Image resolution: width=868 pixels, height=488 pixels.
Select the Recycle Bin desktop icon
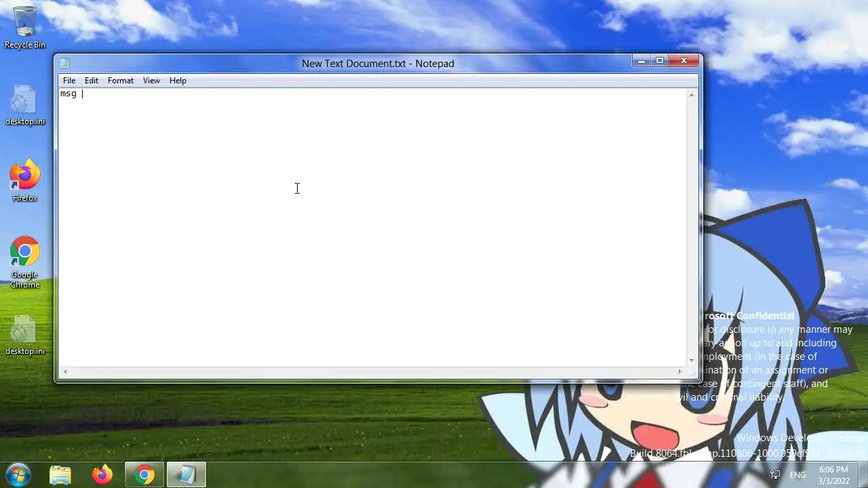(25, 28)
